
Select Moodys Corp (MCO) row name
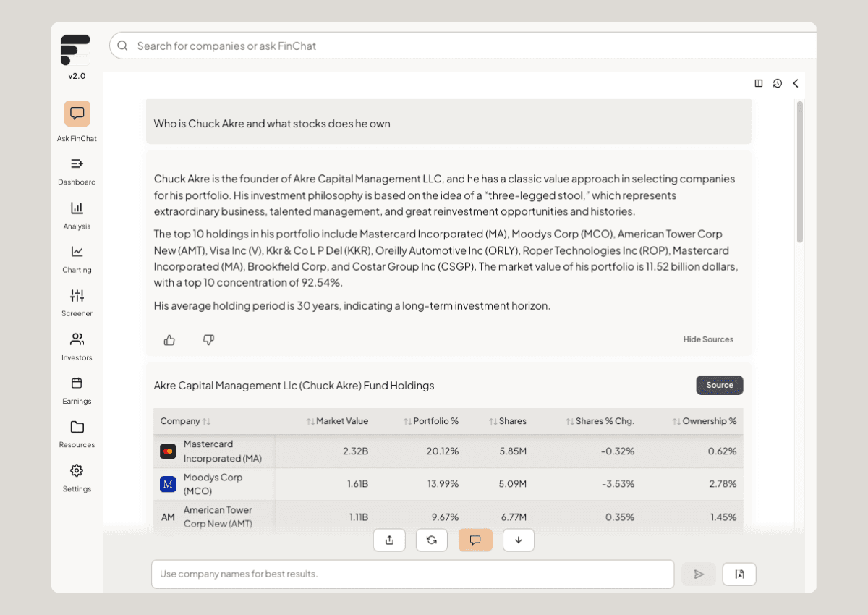pyautogui.click(x=213, y=484)
